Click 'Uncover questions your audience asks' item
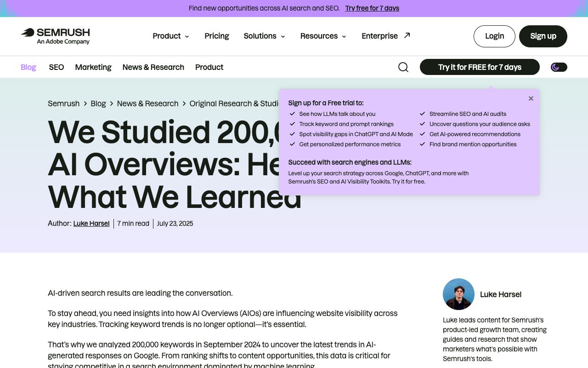The image size is (588, 368). 480,124
